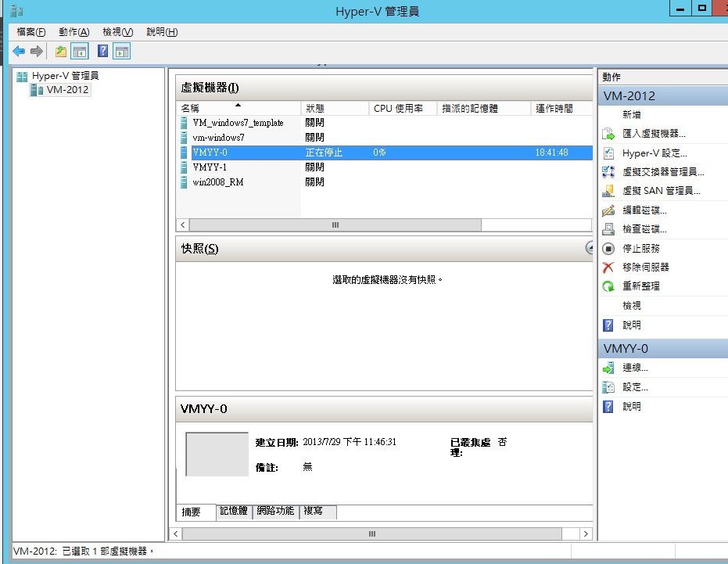Screen dimensions: 728x564
Task: Click the VM icon beside win2008_RM
Action: click(184, 182)
